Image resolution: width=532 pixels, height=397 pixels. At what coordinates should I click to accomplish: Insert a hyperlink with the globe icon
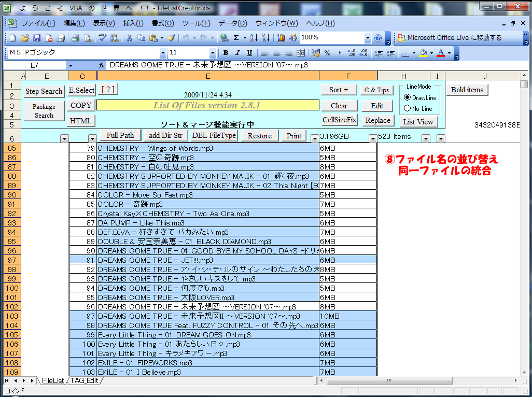[x=225, y=38]
